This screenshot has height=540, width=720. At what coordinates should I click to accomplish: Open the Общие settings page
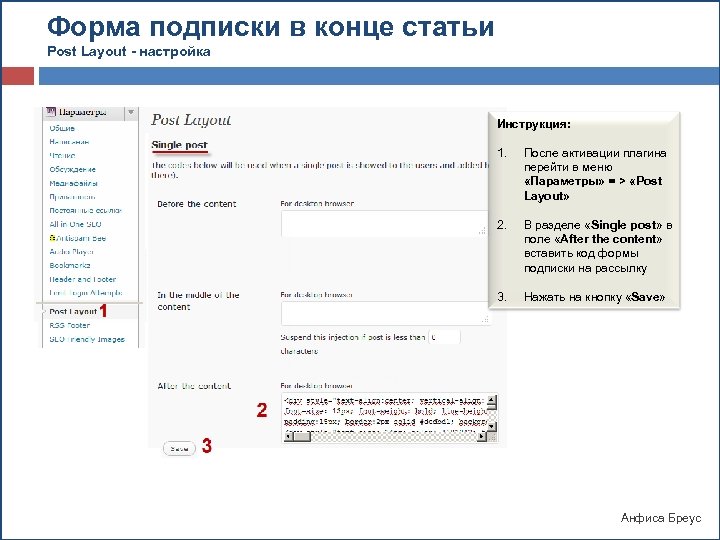click(x=62, y=128)
